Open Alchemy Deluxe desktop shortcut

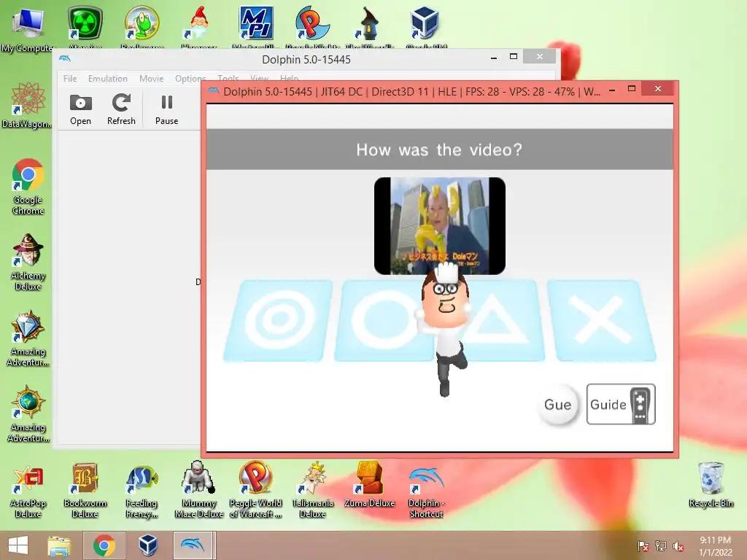pos(28,262)
